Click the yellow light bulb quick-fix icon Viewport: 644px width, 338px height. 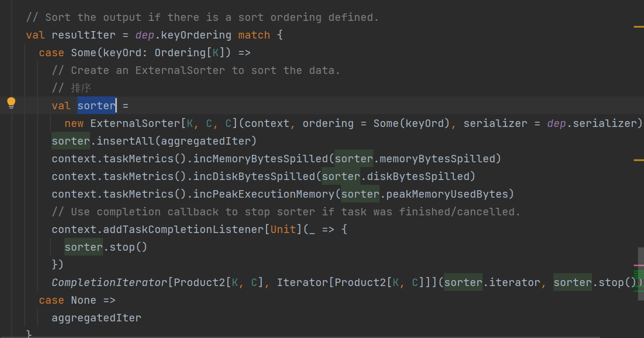(11, 103)
